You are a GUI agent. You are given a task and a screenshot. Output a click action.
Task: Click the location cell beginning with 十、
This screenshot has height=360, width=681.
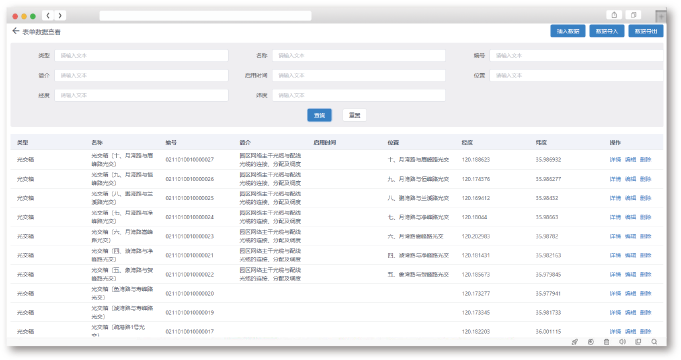coord(418,159)
